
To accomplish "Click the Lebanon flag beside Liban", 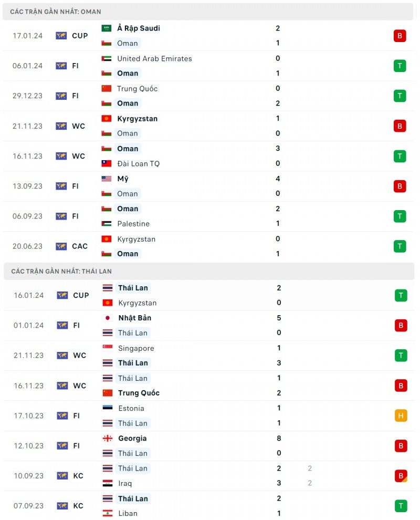I will click(x=108, y=513).
